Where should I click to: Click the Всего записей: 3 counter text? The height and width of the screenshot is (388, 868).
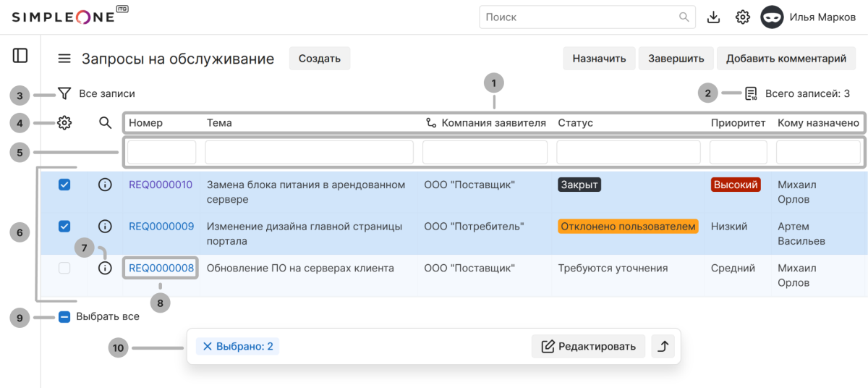pos(807,93)
